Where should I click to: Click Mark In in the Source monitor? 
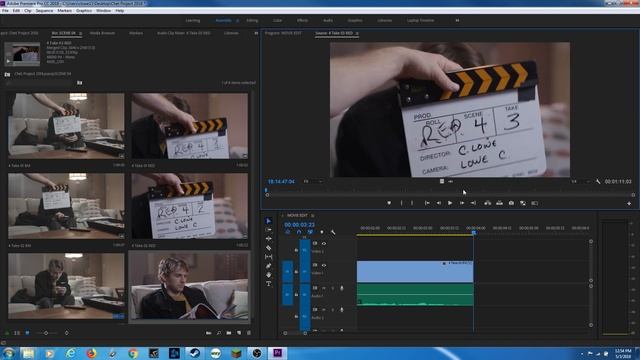[x=401, y=203]
